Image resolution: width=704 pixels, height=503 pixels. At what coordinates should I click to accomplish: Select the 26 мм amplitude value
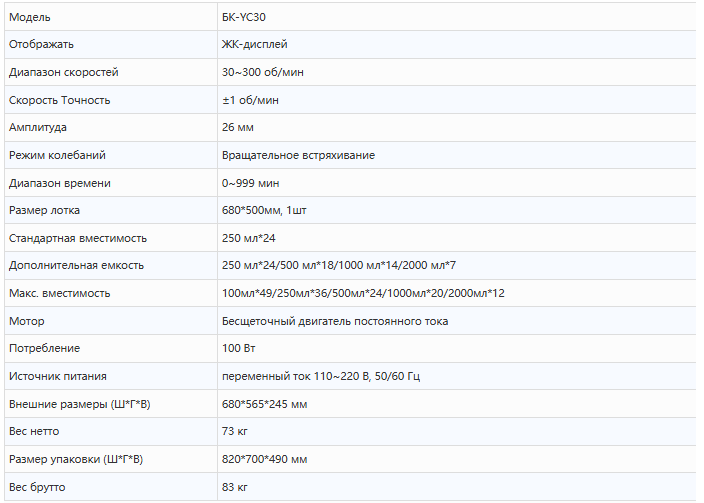point(238,128)
